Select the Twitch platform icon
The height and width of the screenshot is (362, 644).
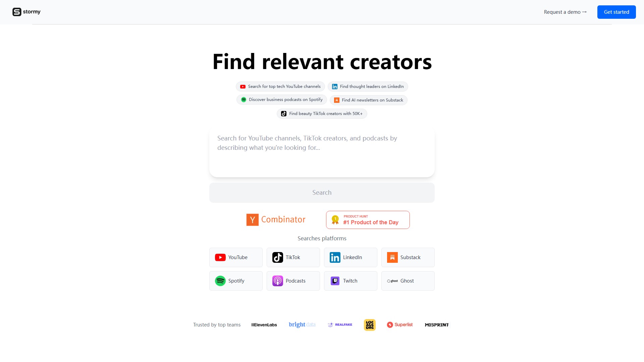coord(335,281)
